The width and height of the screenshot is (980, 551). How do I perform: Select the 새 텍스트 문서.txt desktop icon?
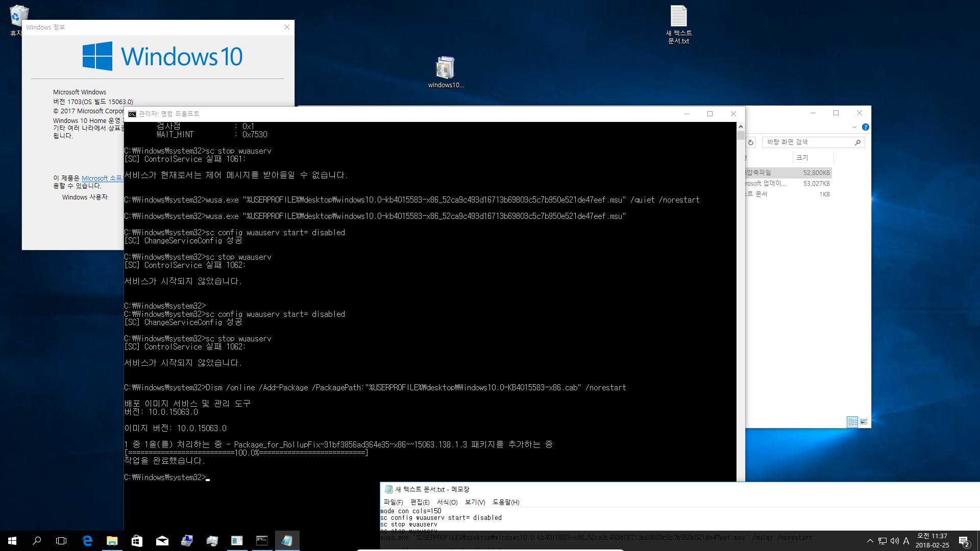[678, 24]
